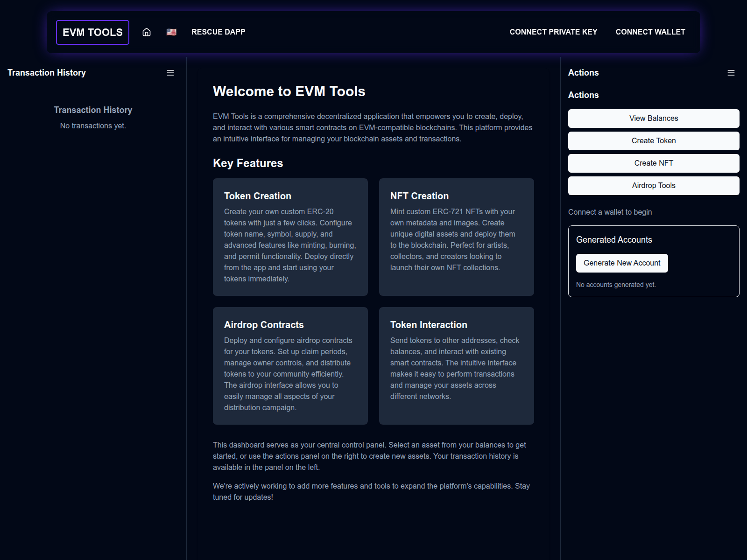The image size is (747, 560).
Task: Select CONNECT PRIVATE KEY in the navbar
Action: click(553, 32)
